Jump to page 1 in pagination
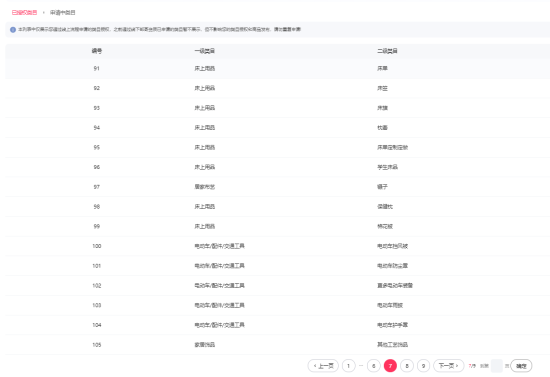The image size is (550, 377). pos(349,366)
